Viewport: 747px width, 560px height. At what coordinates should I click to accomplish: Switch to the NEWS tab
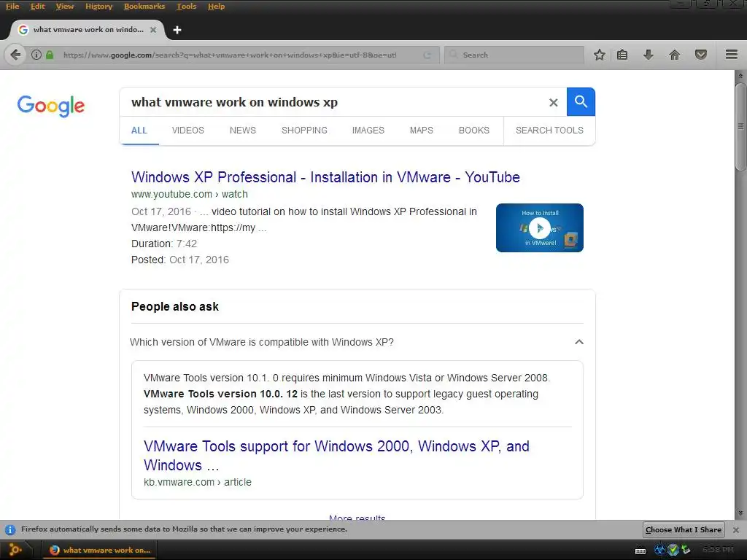pyautogui.click(x=242, y=131)
